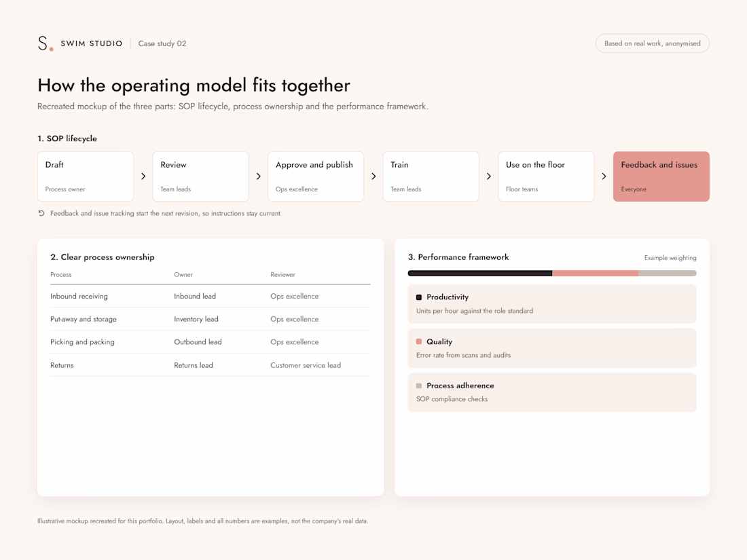747x560 pixels.
Task: Open the Use on the floor card
Action: [x=546, y=176]
